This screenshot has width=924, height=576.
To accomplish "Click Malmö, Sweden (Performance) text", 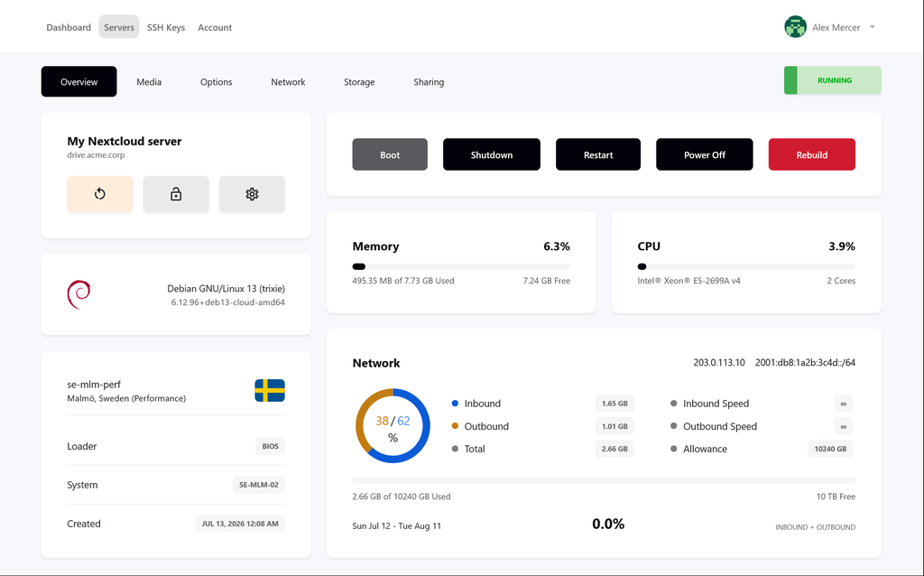I will click(126, 398).
